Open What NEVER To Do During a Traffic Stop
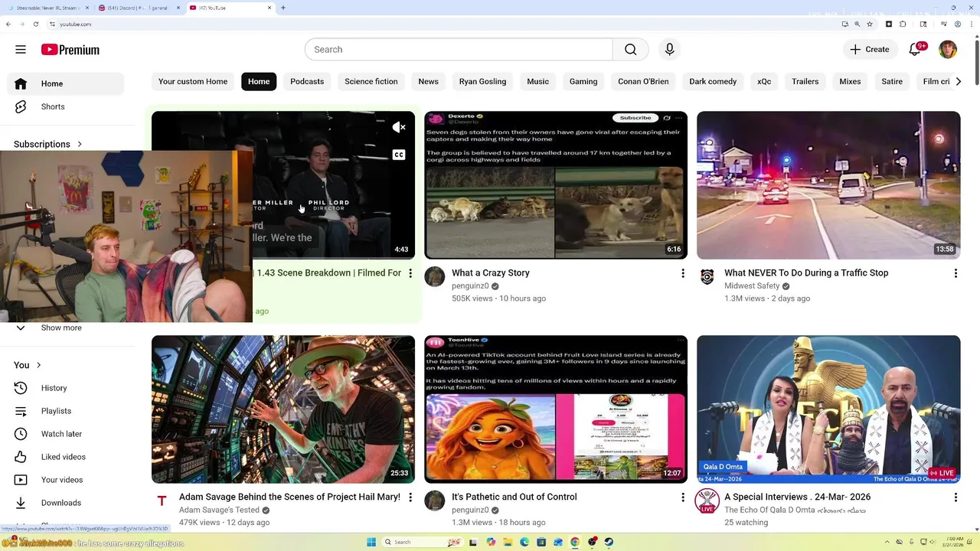980x551 pixels. pos(806,273)
